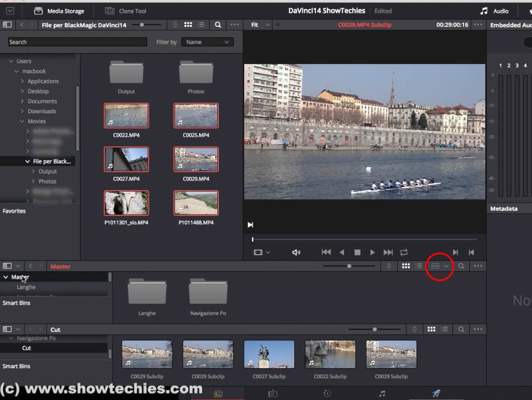
Task: Open the Clone Tool
Action: pos(125,11)
